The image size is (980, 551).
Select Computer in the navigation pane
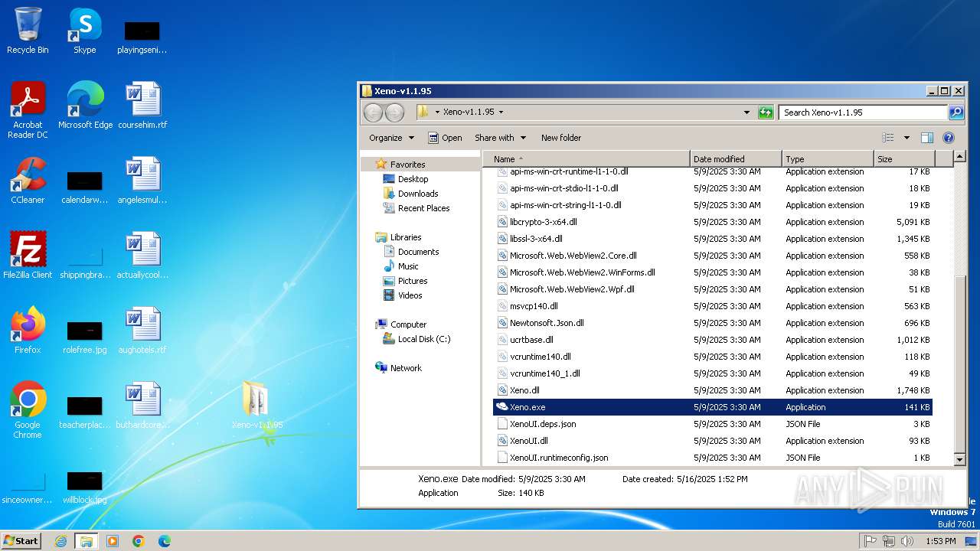[408, 324]
